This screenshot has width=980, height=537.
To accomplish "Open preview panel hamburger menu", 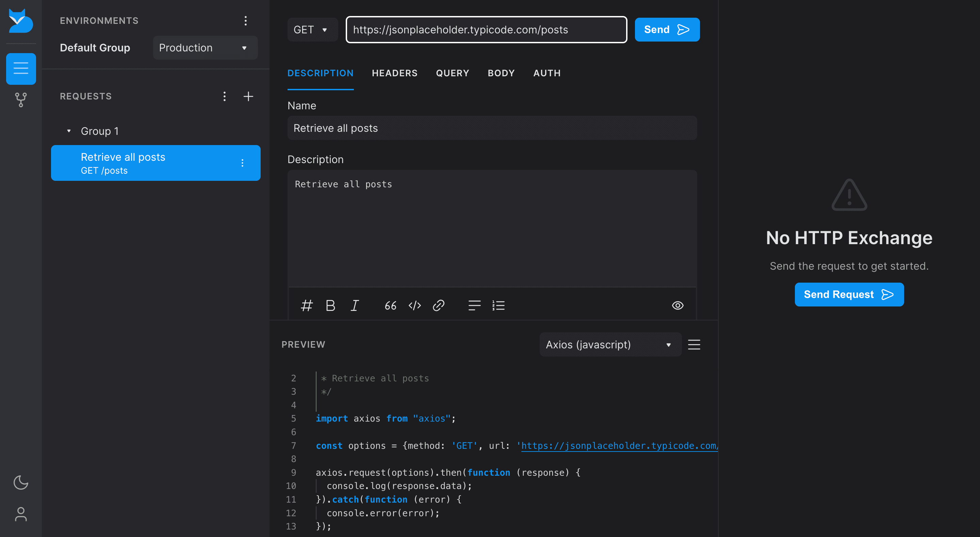I will 694,344.
